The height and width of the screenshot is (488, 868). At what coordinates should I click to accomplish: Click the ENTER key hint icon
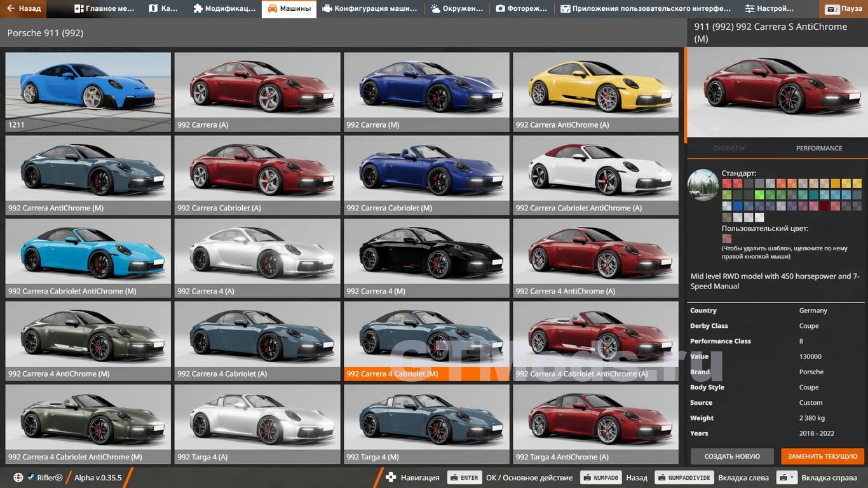point(465,477)
